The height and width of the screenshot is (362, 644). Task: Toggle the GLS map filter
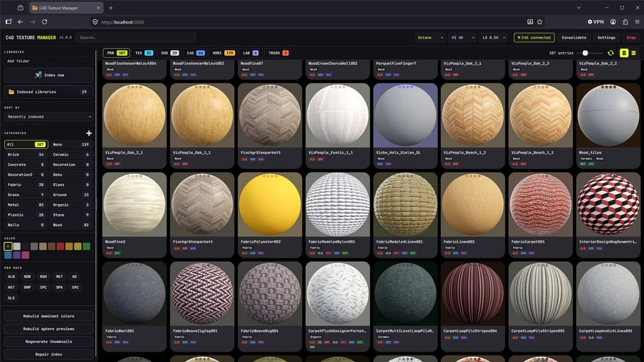[x=11, y=298]
